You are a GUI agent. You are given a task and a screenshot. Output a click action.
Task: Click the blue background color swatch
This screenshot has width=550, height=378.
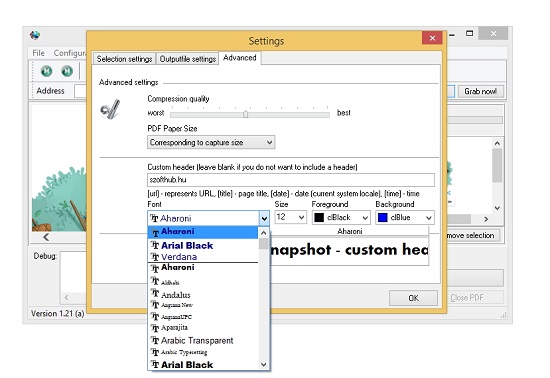coord(382,217)
